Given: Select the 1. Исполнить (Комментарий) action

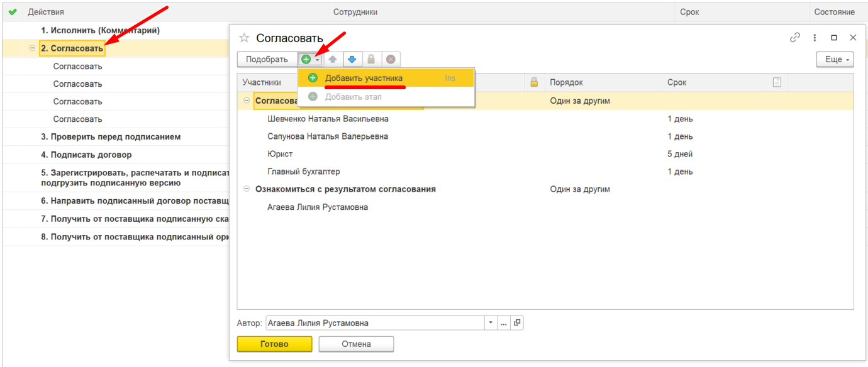Looking at the screenshot, I should [100, 30].
